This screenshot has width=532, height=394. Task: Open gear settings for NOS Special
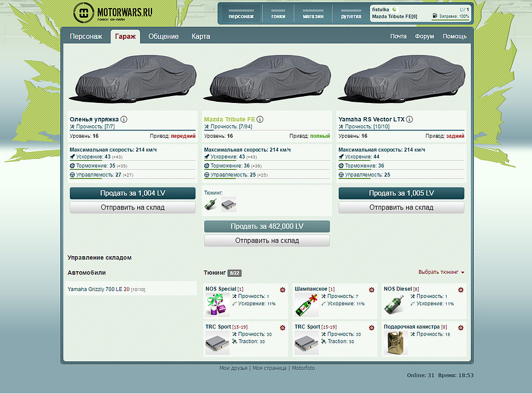point(282,290)
